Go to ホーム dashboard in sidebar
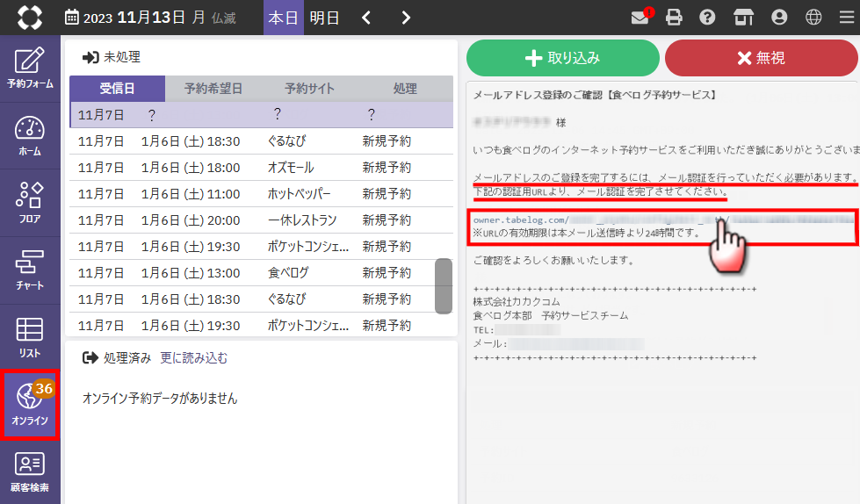 (30, 135)
